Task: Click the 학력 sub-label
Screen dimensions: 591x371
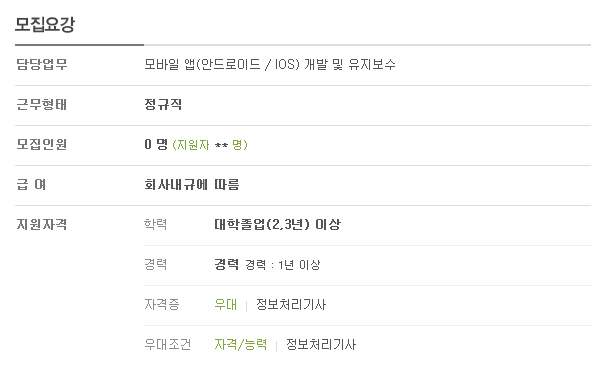Action: click(155, 224)
